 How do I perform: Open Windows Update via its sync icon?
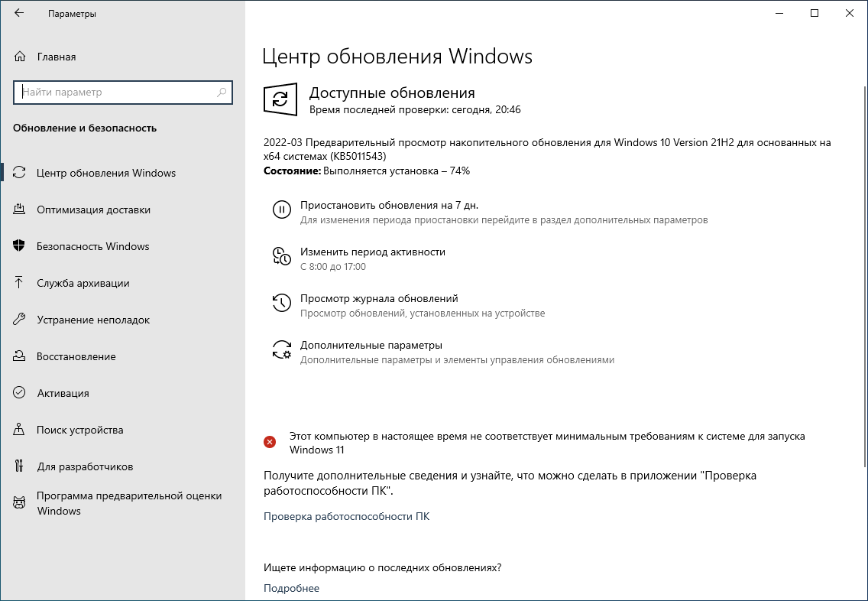point(21,173)
